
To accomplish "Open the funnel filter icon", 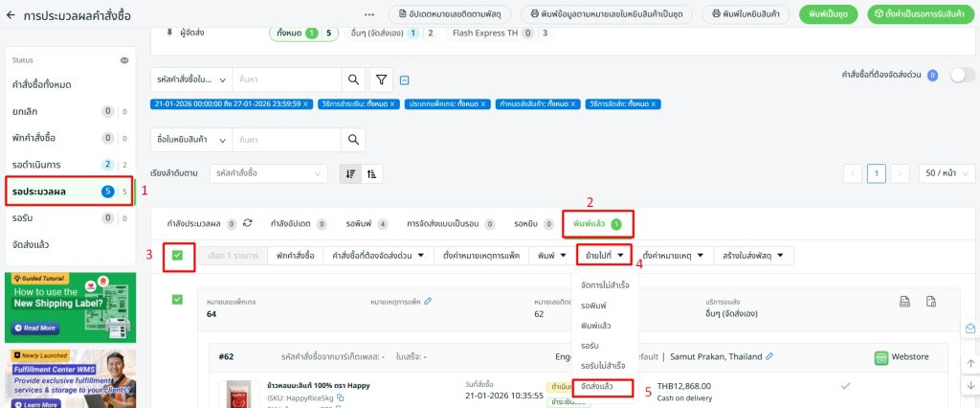I will coord(381,79).
